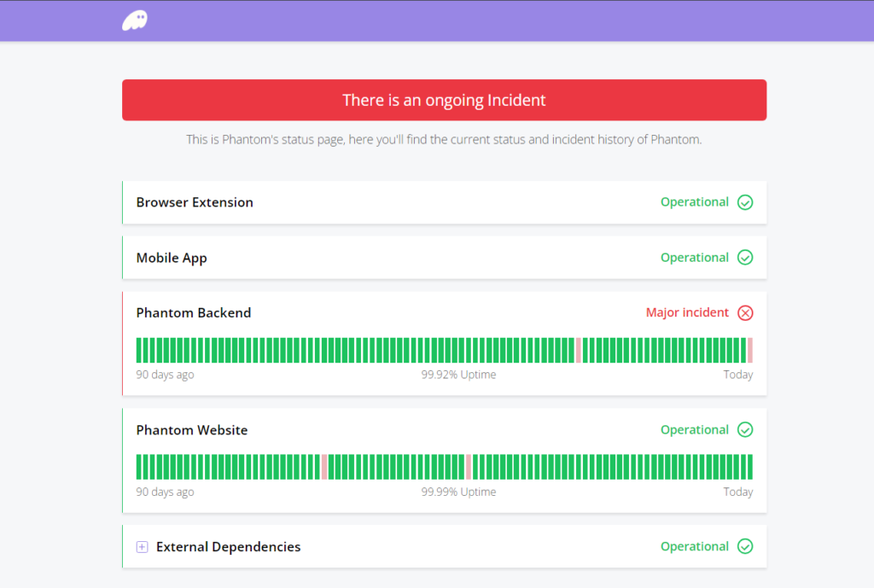Click Operational status for Mobile App

pos(695,258)
